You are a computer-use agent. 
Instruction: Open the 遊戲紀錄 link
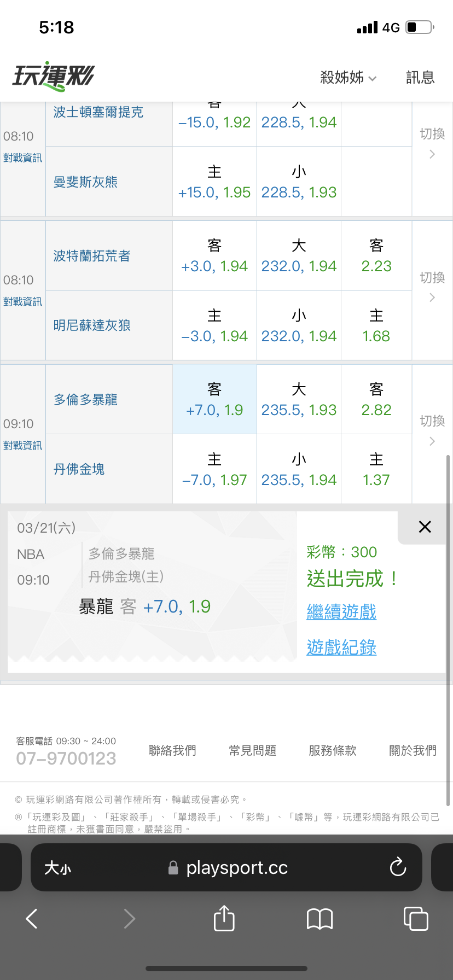click(x=341, y=647)
